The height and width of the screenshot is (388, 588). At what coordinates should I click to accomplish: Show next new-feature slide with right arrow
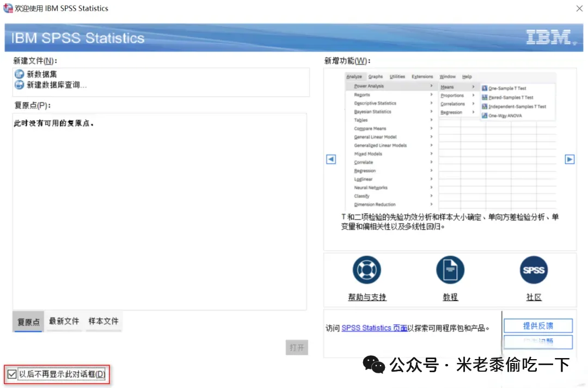click(569, 159)
